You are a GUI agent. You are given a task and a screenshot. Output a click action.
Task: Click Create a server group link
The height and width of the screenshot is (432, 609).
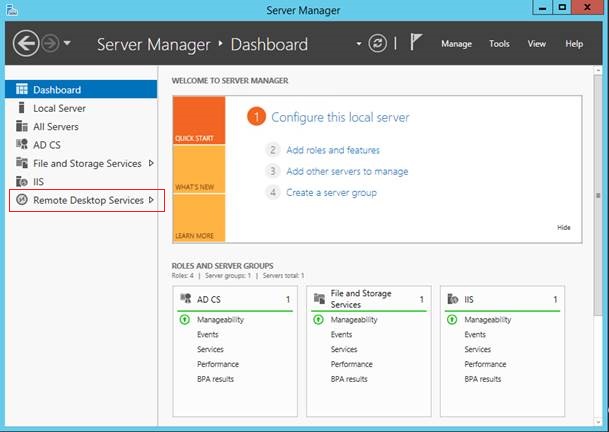[x=331, y=193]
